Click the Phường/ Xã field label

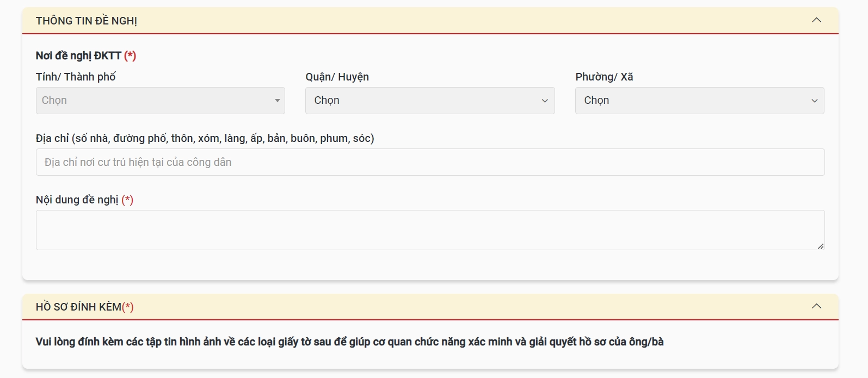click(604, 77)
